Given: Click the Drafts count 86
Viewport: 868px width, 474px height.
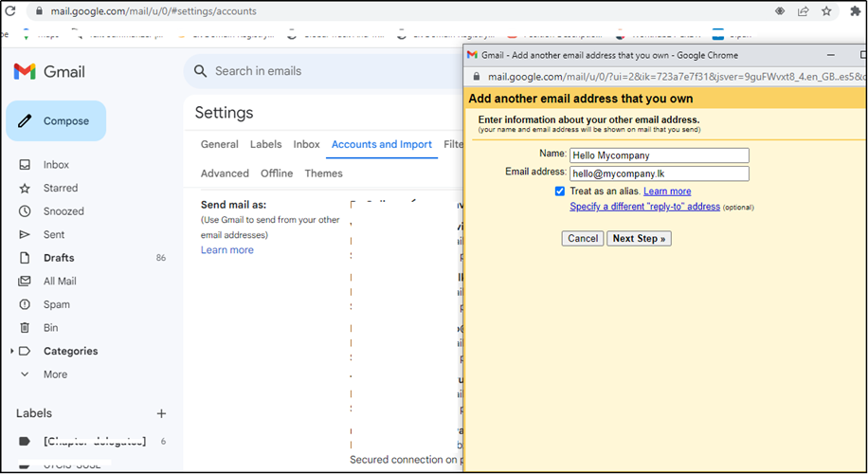Looking at the screenshot, I should (160, 258).
